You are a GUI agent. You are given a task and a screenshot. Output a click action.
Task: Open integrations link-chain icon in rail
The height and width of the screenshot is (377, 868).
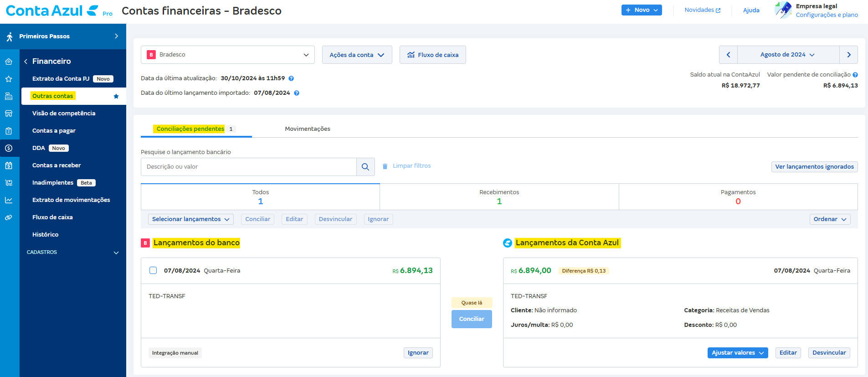click(x=9, y=217)
